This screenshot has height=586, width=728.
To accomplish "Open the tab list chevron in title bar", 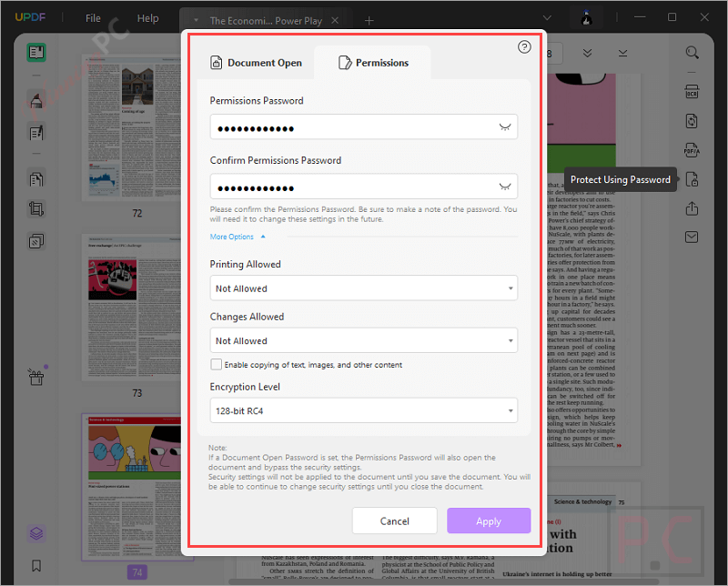I will point(548,17).
